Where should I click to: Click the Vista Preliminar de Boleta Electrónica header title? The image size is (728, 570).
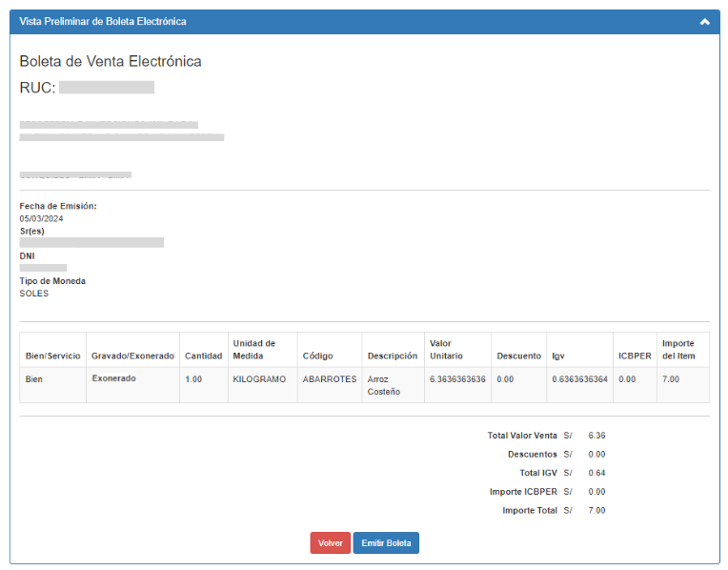click(x=103, y=21)
